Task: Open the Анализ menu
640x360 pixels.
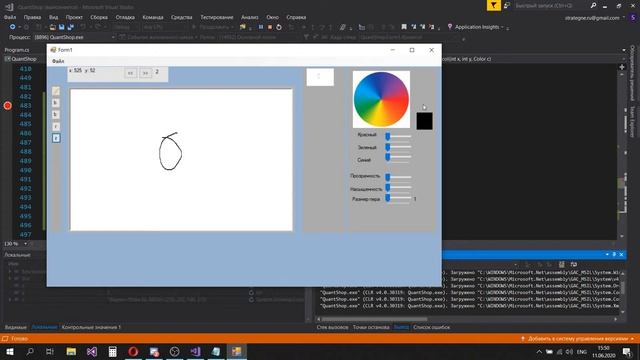Action: coord(250,17)
